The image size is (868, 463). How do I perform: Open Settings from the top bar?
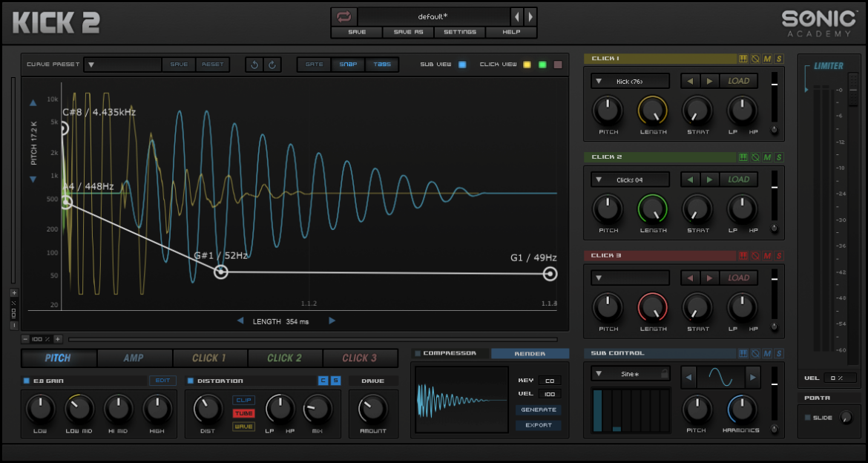459,32
